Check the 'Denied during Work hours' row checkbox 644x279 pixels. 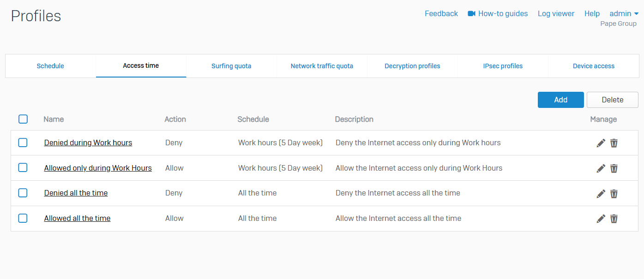tap(23, 142)
